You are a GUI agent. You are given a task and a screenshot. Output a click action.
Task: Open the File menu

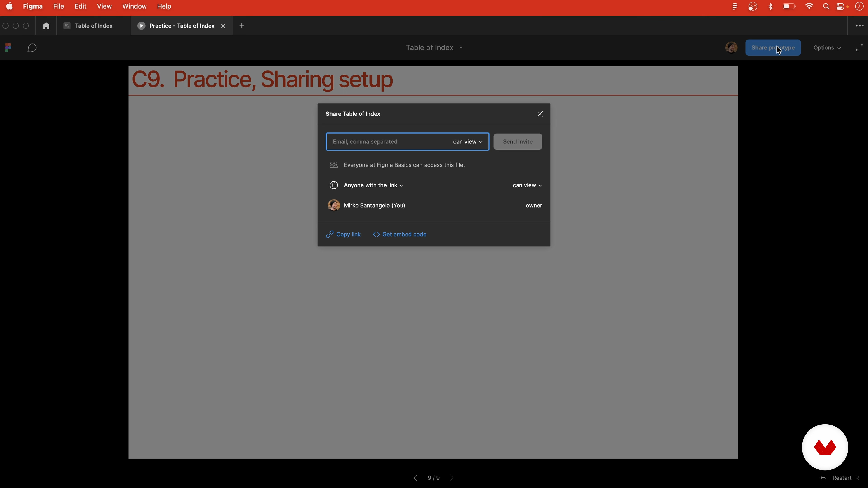tap(59, 6)
